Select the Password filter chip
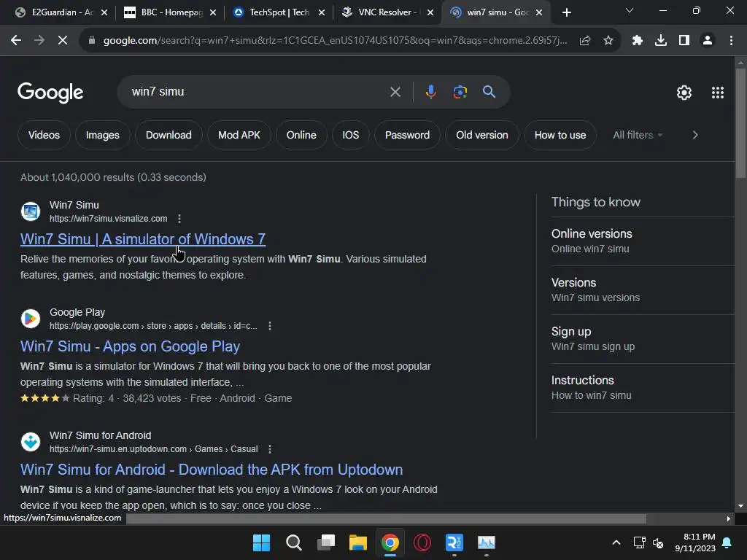Screen dimensions: 747x560 tap(407, 135)
